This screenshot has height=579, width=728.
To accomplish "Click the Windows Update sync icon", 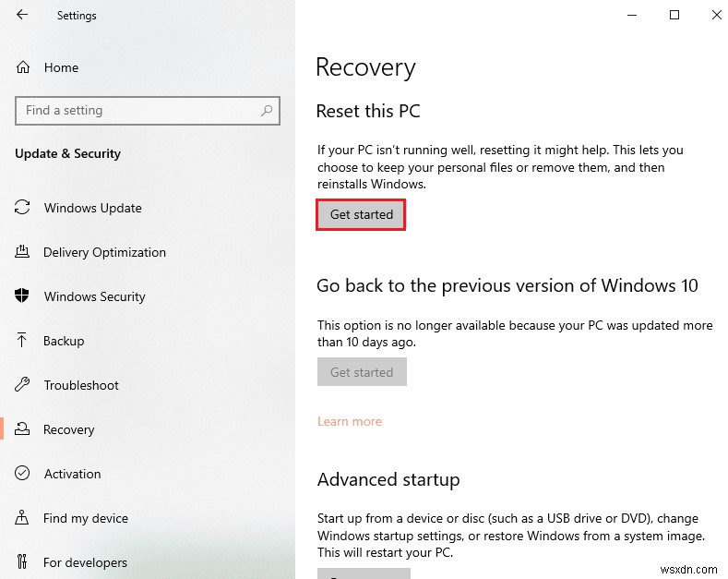I will point(22,208).
